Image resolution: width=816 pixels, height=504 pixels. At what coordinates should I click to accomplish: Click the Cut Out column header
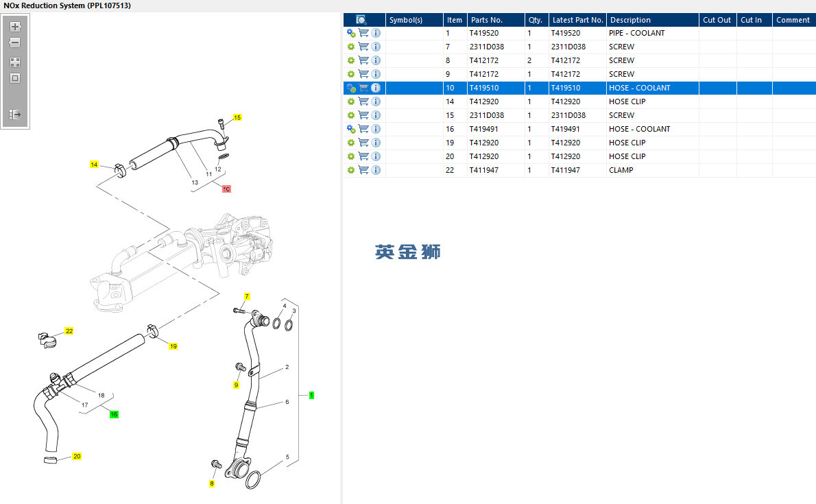point(718,20)
